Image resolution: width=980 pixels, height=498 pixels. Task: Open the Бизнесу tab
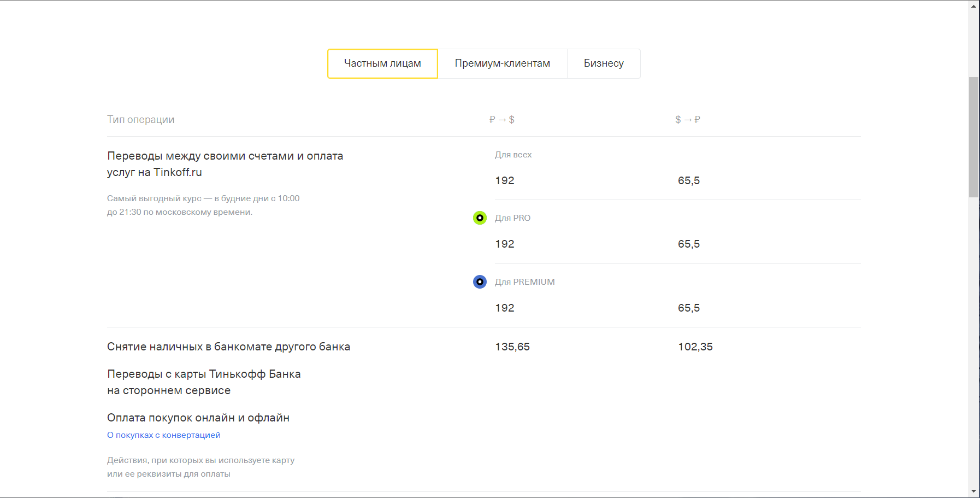pyautogui.click(x=604, y=63)
